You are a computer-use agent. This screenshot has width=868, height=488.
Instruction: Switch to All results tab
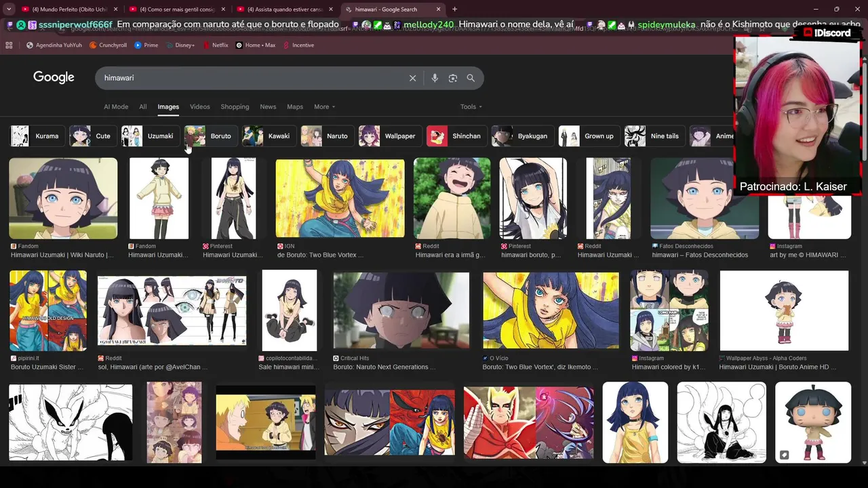tap(143, 106)
